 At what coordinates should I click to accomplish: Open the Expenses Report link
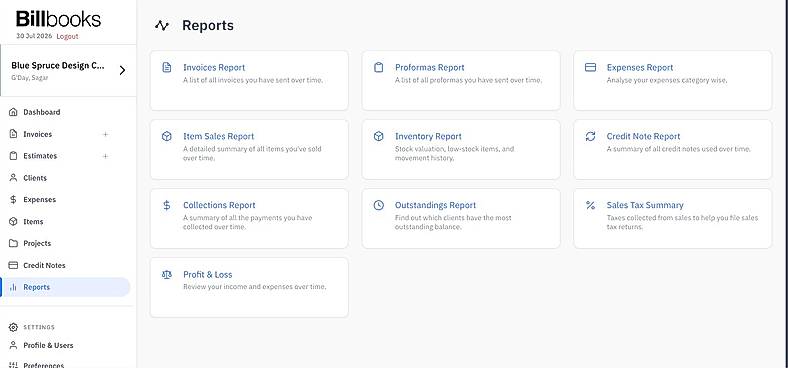coord(640,67)
